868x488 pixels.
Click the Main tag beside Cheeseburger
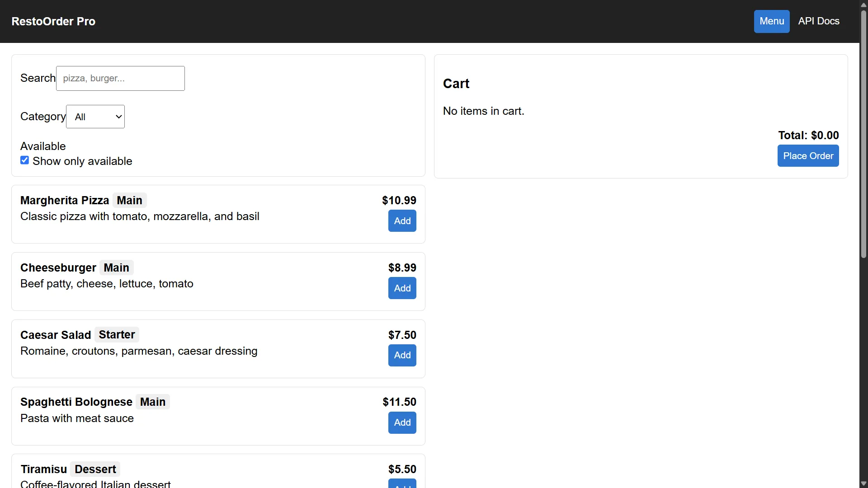[116, 267]
